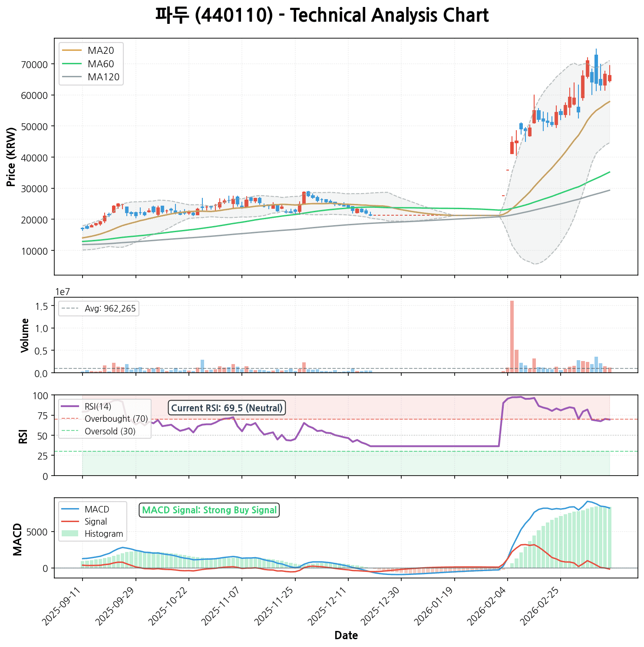Select the Current RSI 69.5 annotation box

[x=227, y=408]
